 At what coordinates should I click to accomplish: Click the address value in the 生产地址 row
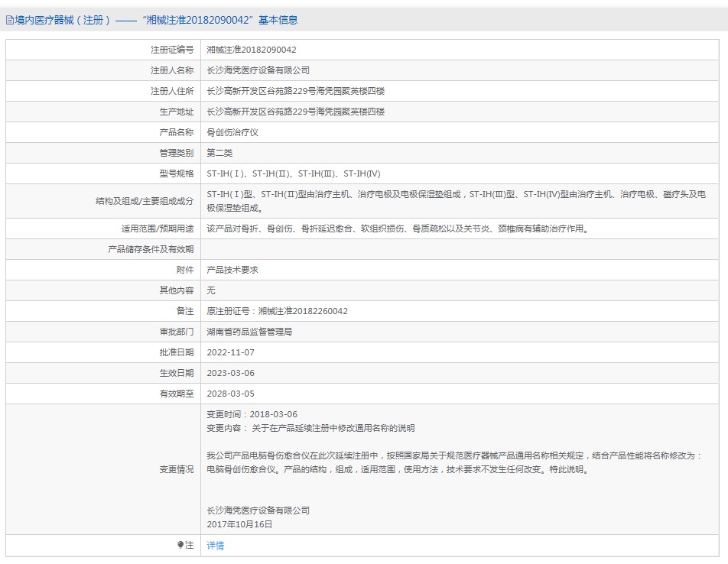coord(296,112)
